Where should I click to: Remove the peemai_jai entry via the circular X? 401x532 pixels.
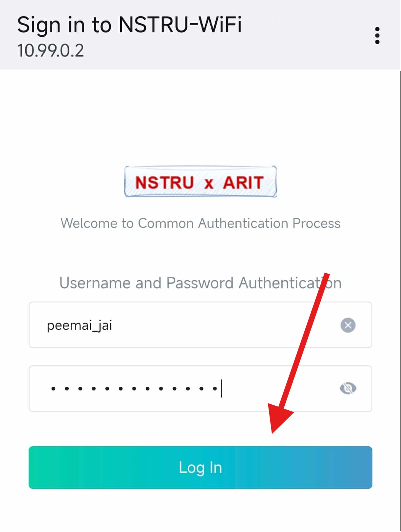(348, 325)
